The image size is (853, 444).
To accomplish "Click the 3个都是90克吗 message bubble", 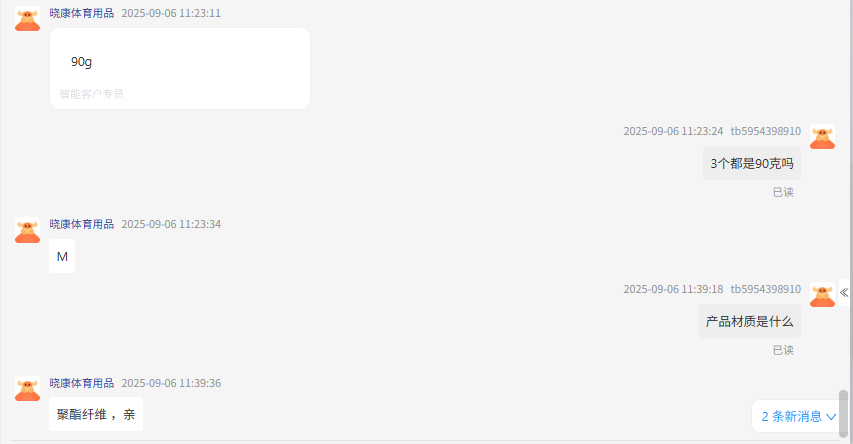I will (x=752, y=163).
